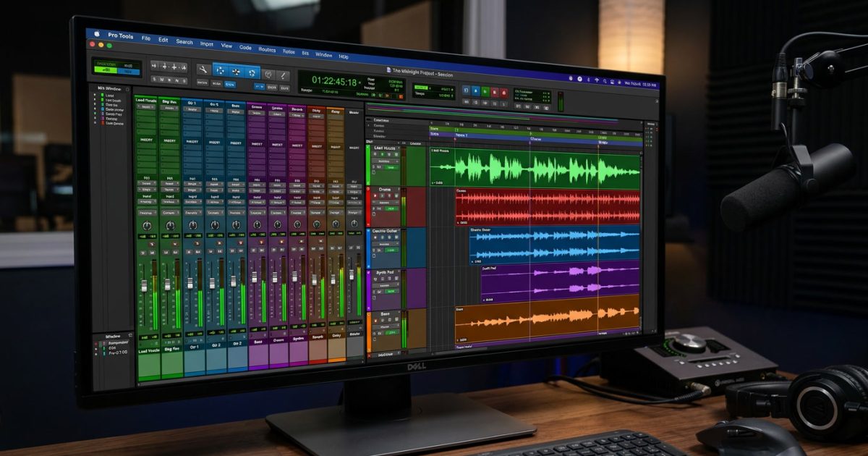This screenshot has height=456, width=868.
Task: Click the rightmost red transport button
Action: click(x=504, y=92)
